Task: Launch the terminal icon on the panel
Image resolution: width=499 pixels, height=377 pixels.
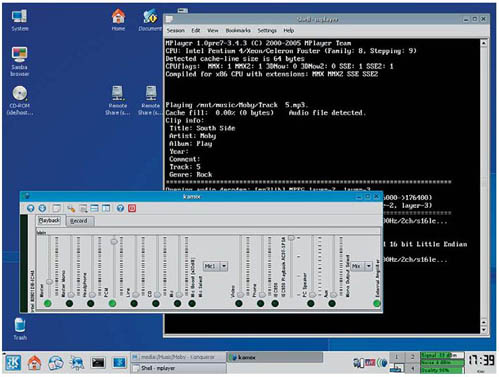Action: [98, 363]
